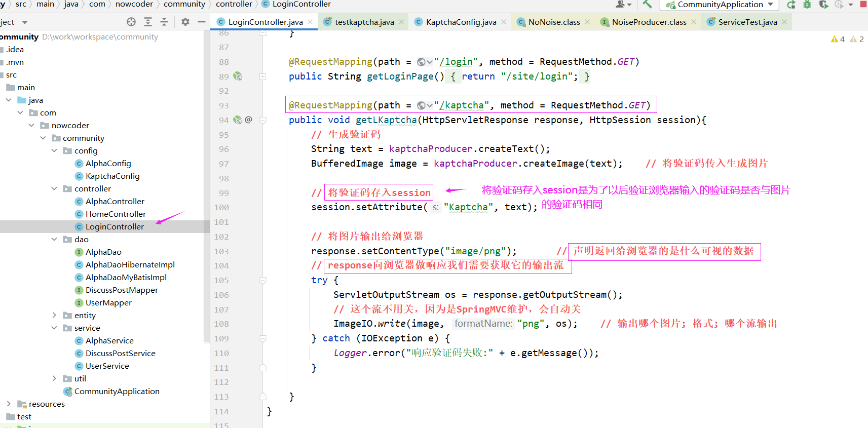Fold the try block at line 105
868x428 pixels.
click(263, 280)
